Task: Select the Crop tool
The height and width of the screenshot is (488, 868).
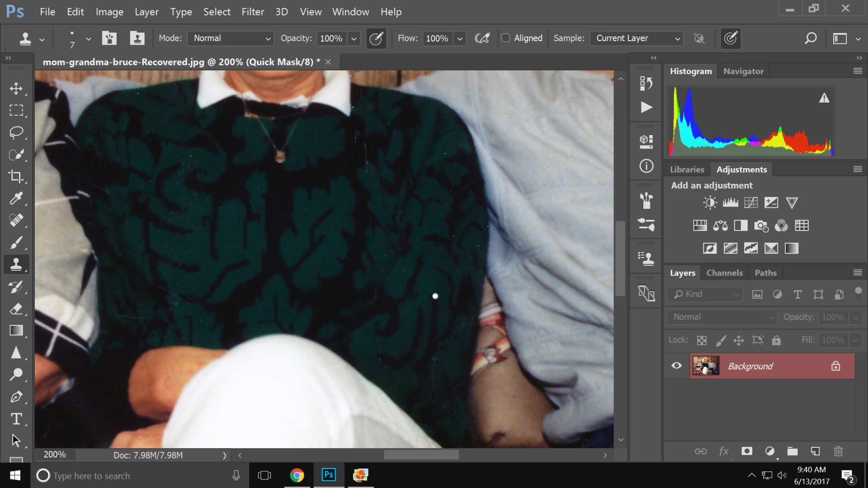Action: click(16, 177)
